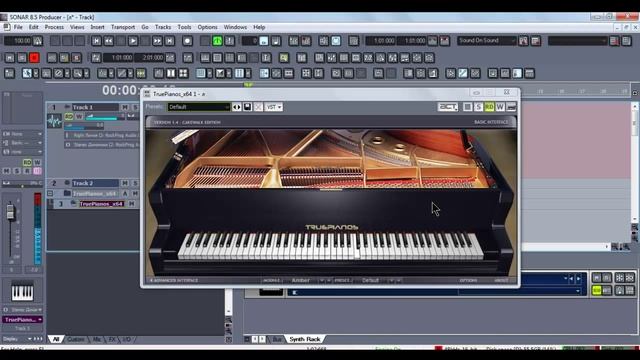640x360 pixels.
Task: Click the tempo field showing 100.00
Action: coord(18,40)
